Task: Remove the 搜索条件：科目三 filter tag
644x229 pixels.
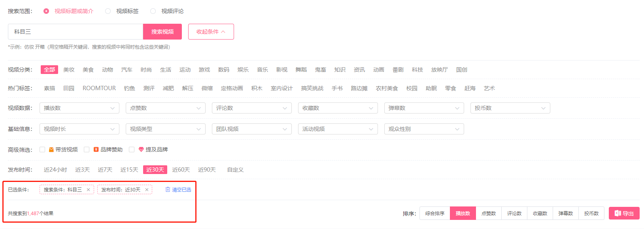Action: 88,190
